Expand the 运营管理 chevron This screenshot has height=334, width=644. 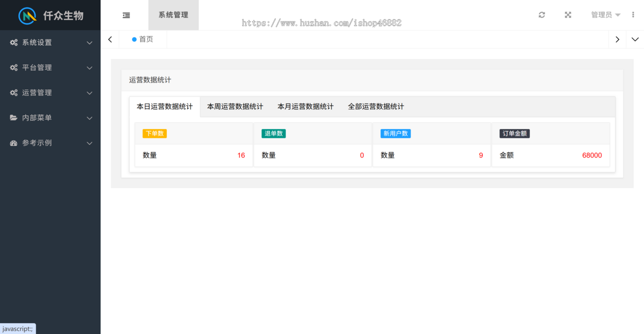point(90,93)
